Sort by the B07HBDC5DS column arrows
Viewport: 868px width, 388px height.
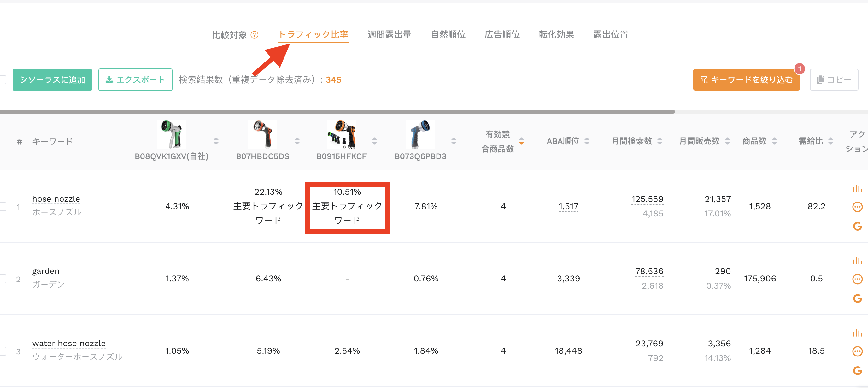297,141
